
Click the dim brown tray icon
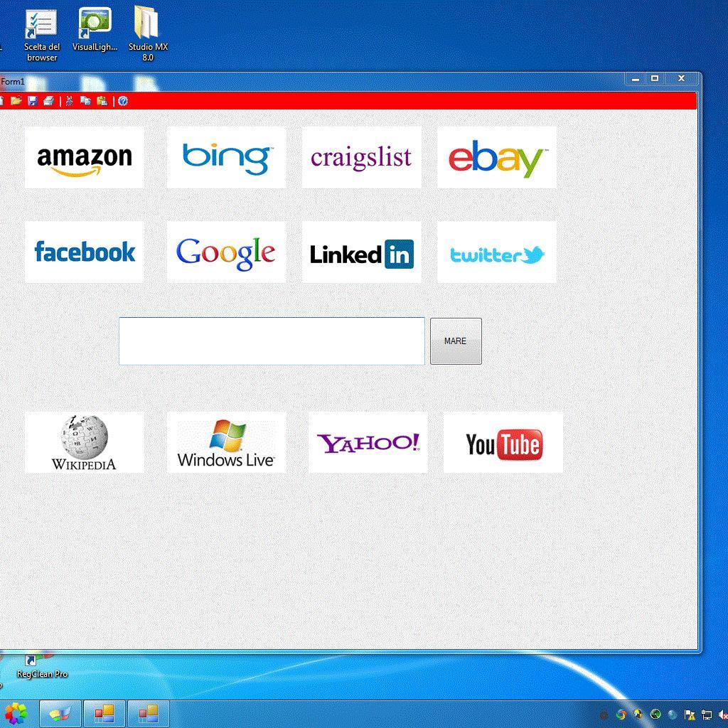[x=604, y=715]
